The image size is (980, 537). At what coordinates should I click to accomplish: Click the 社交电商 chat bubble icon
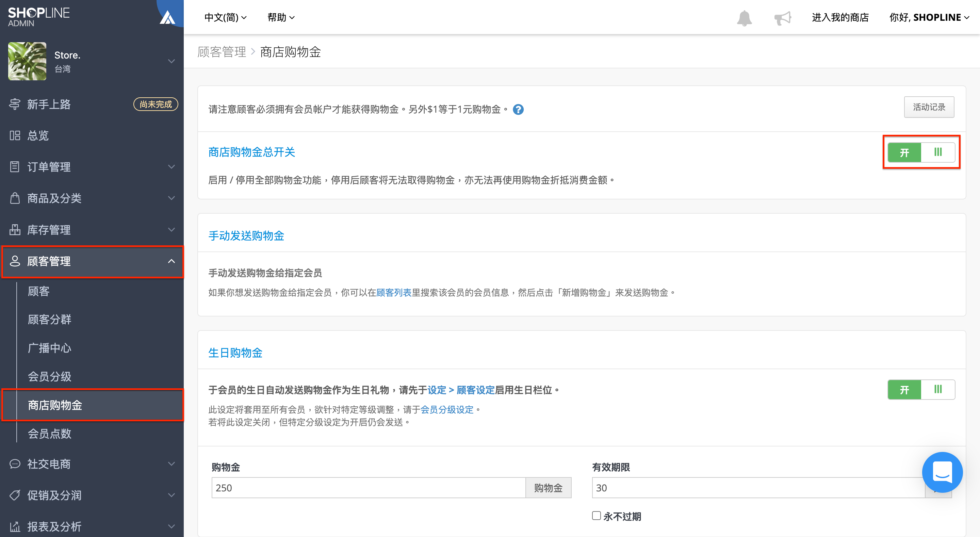click(x=15, y=464)
